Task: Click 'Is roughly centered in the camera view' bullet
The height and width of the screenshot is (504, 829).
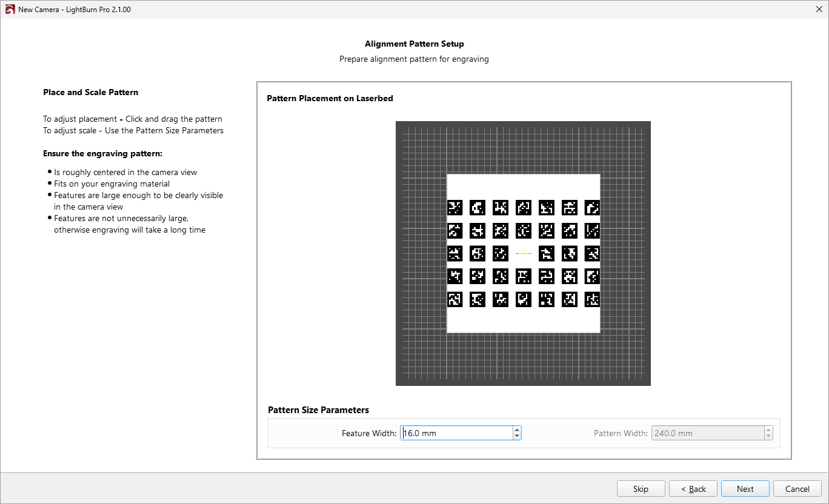Action: [x=125, y=172]
